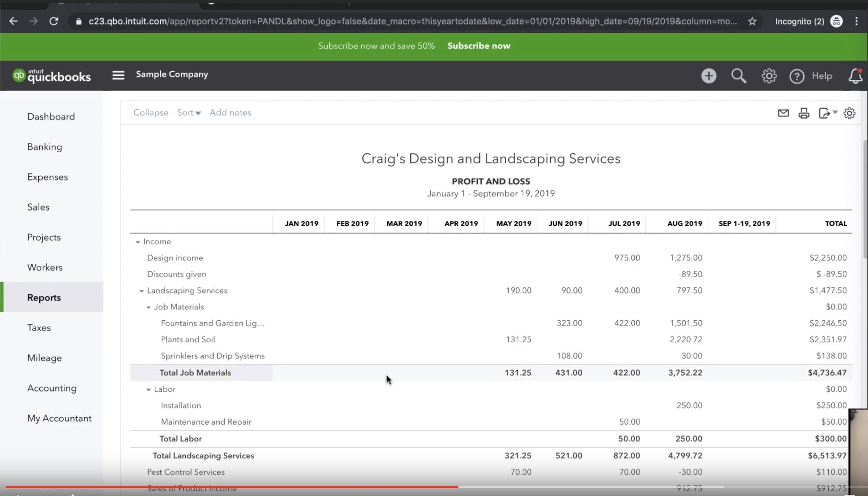Open the Sort dropdown menu
The image size is (868, 496).
[189, 112]
